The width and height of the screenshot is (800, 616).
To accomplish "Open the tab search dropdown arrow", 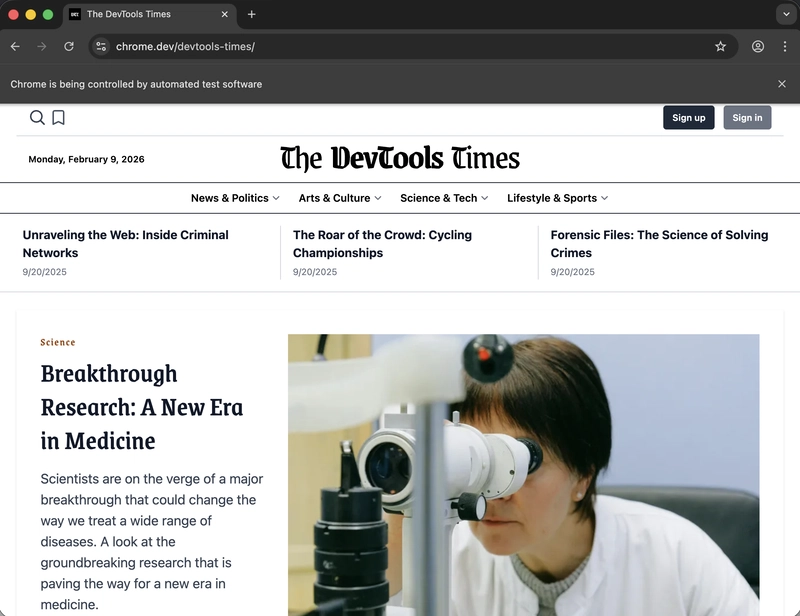I will (x=785, y=14).
